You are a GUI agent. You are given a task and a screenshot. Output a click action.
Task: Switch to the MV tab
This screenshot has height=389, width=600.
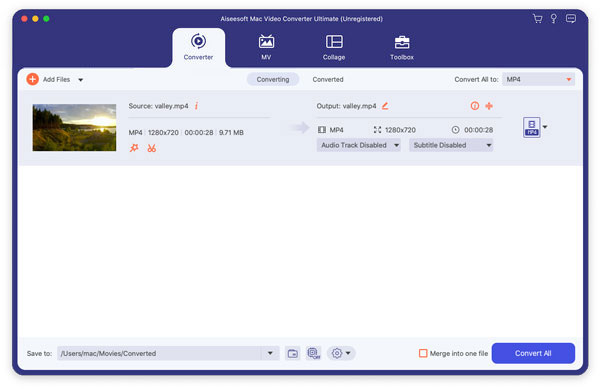coord(266,47)
